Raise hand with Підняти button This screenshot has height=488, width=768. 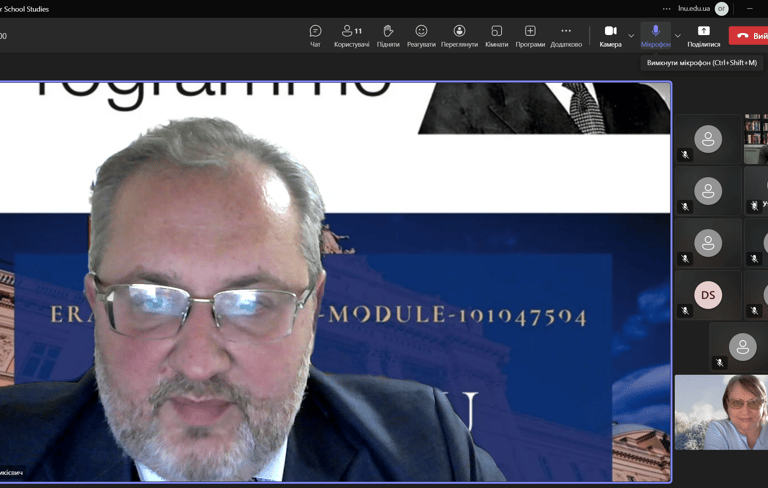[388, 36]
